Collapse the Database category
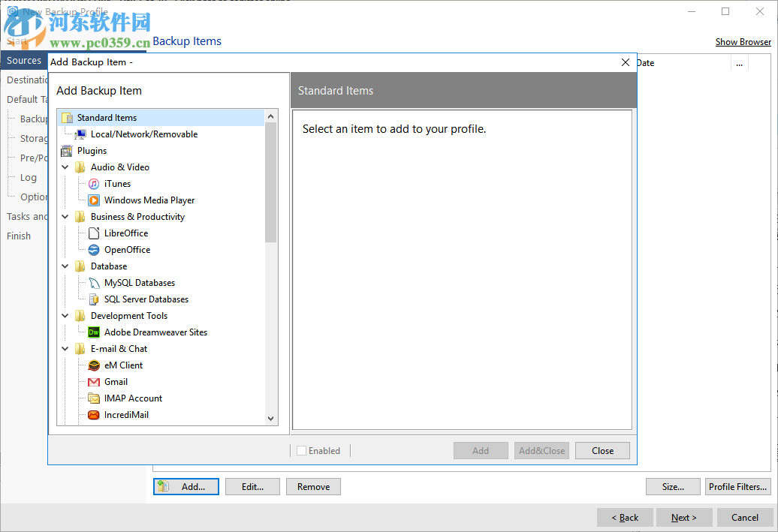This screenshot has height=532, width=778. [65, 266]
